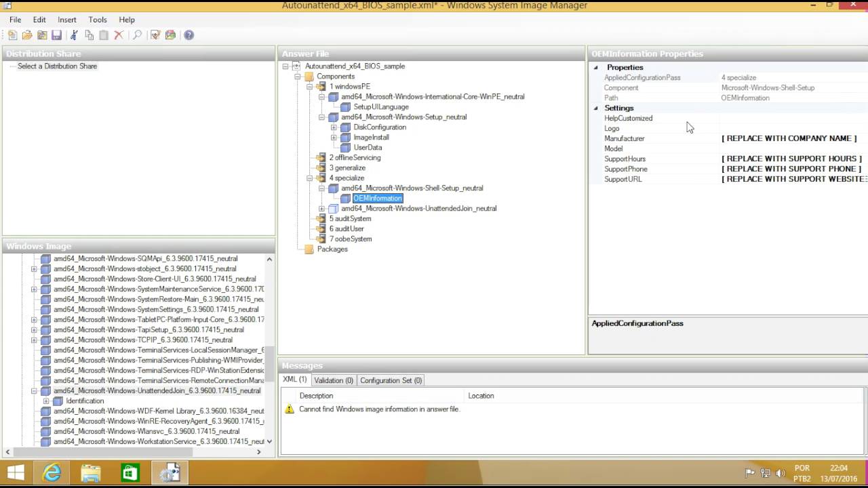
Task: Expand the DiskConfiguration node
Action: (334, 127)
